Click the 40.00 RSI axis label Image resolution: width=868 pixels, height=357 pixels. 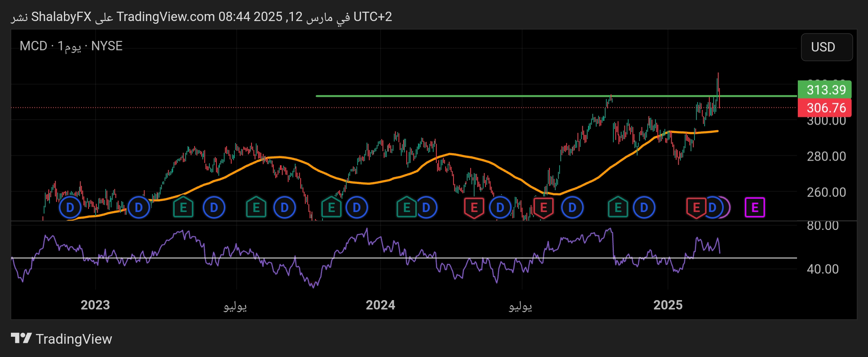pos(823,269)
